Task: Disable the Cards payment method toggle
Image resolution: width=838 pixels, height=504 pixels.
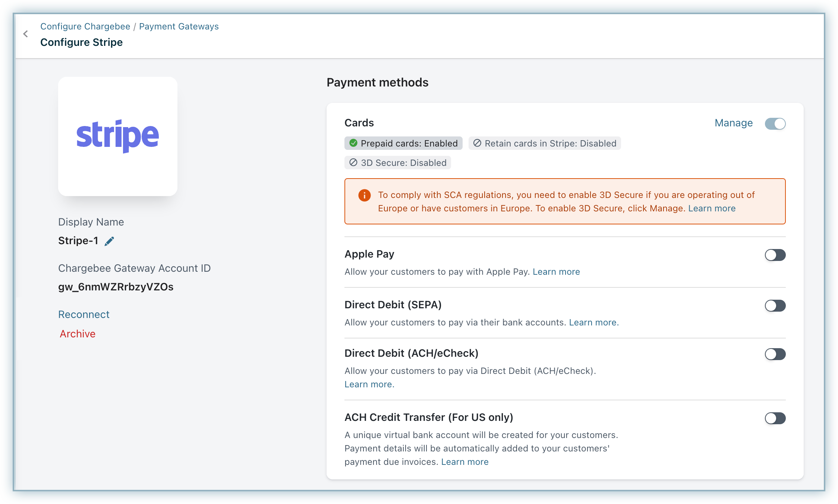Action: [x=775, y=124]
